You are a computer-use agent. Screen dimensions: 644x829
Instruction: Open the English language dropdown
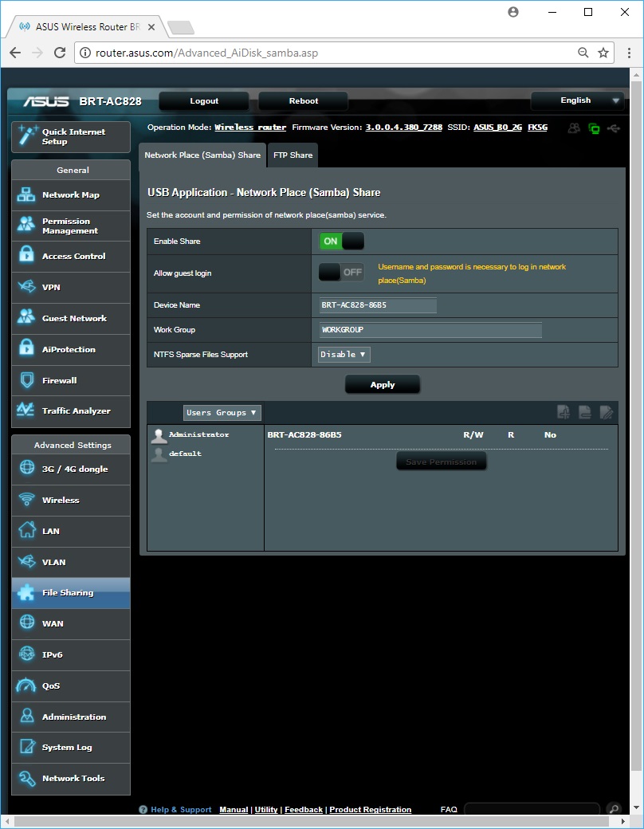pos(577,100)
